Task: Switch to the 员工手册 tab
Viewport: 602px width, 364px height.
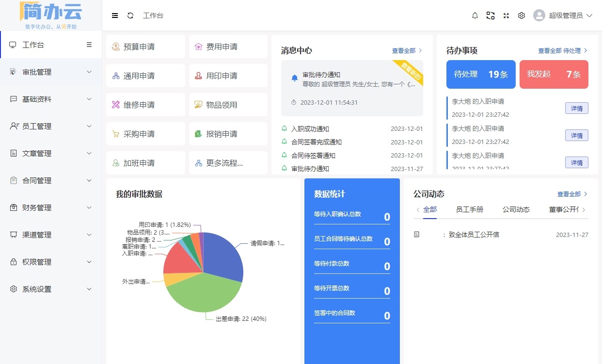Action: tap(469, 210)
